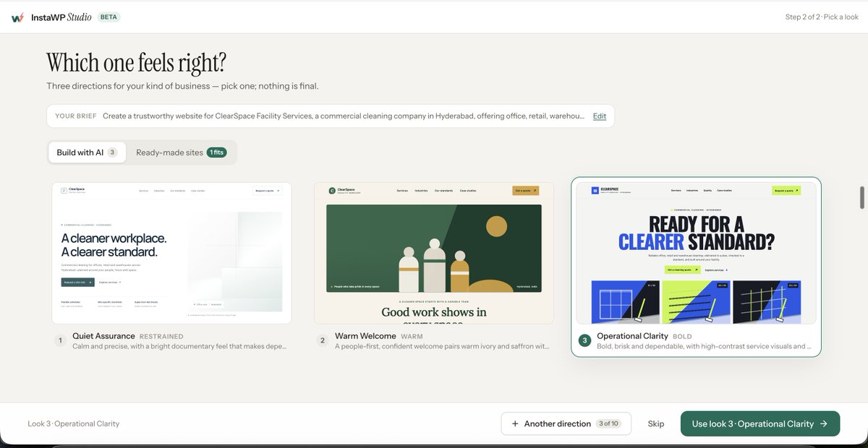Click number 3 badge for Operational Clarity

pyautogui.click(x=584, y=340)
